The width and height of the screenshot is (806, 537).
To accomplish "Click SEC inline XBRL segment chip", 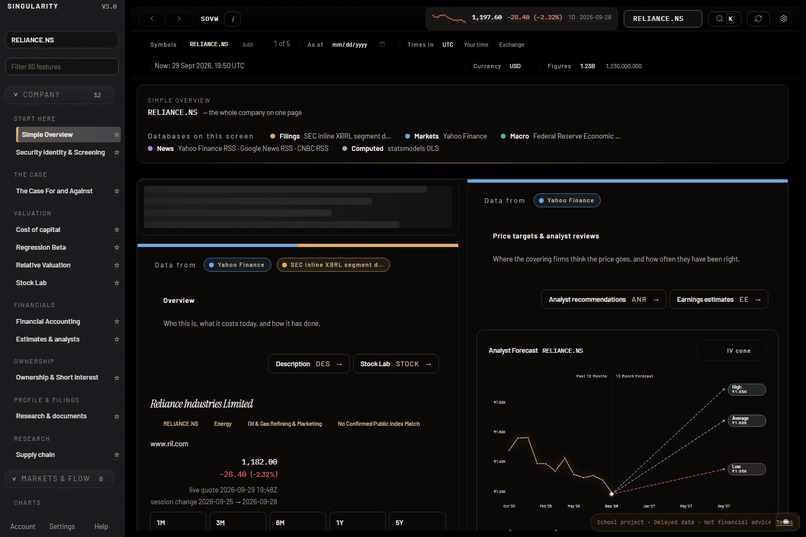I will click(x=333, y=265).
